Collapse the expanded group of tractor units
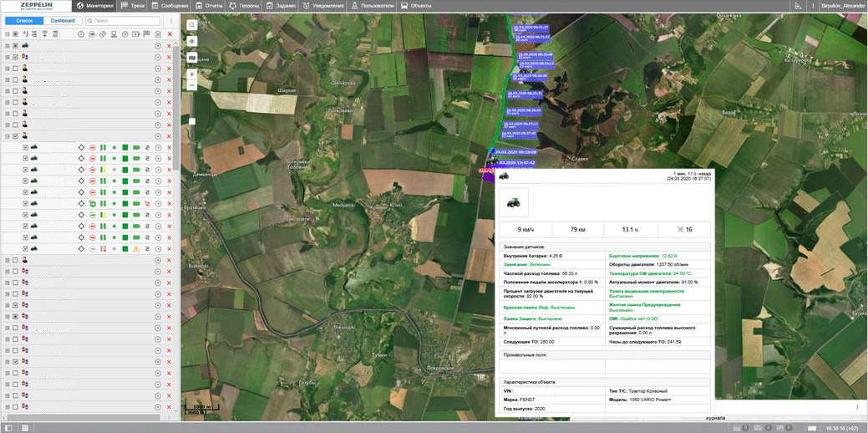 [8, 136]
